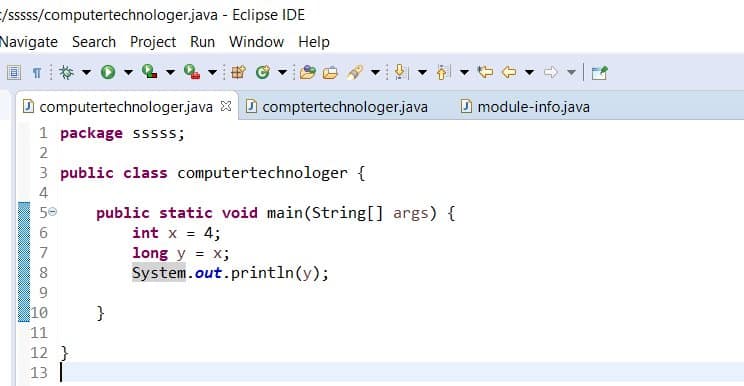
Task: Click the New Java Class icon
Action: 262,72
